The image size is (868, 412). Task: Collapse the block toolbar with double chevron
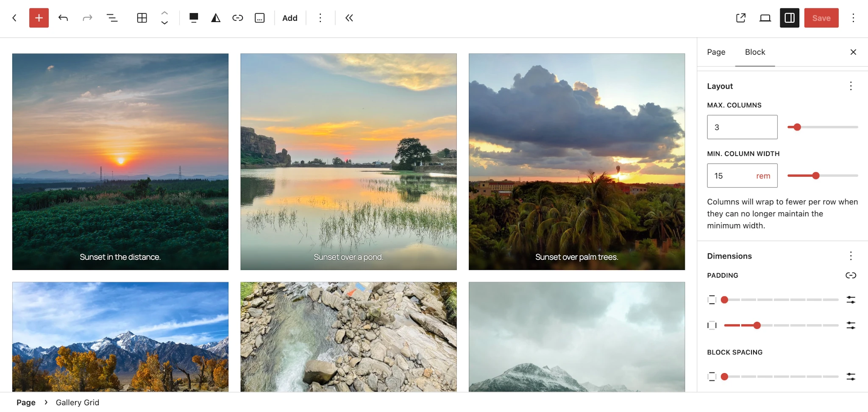349,18
